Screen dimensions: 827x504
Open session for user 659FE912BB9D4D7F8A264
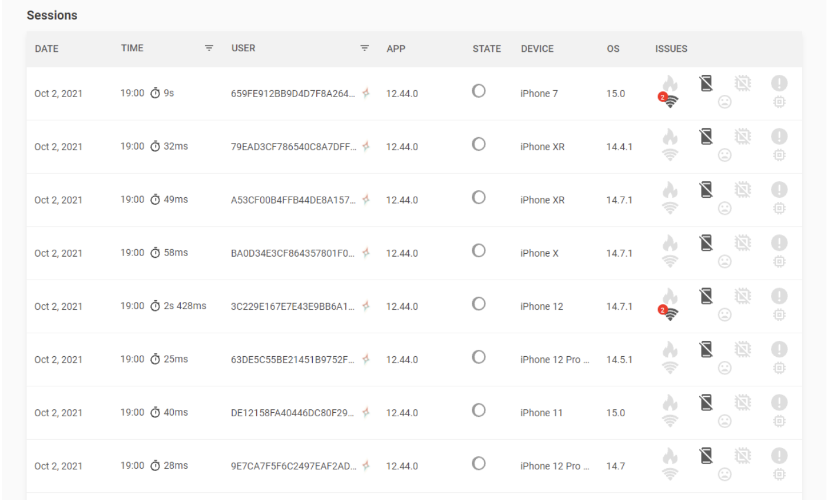pos(293,94)
